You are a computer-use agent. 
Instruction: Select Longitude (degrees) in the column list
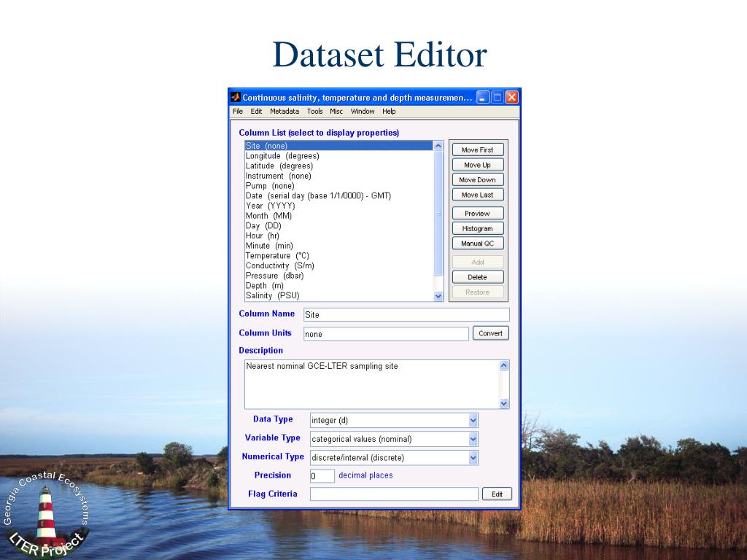coord(338,156)
